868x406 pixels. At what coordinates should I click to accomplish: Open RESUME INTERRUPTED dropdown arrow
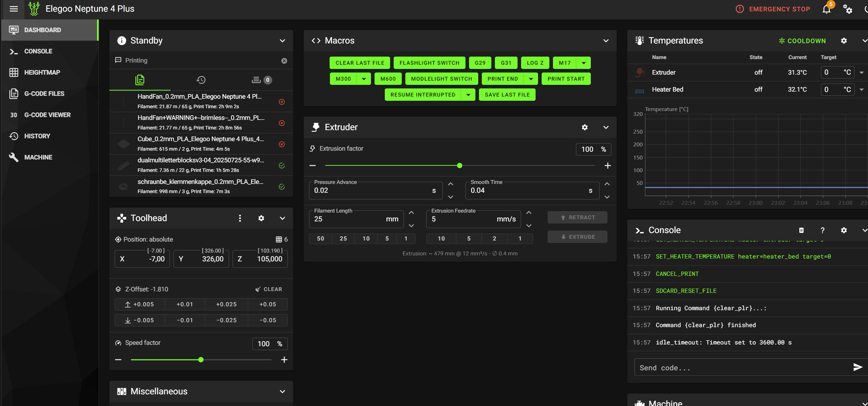click(468, 95)
